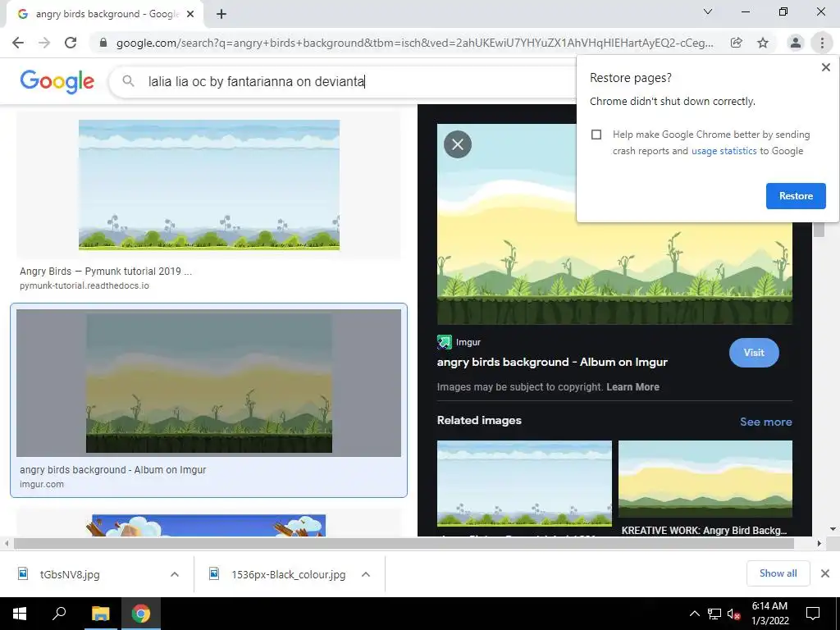The width and height of the screenshot is (840, 630).
Task: Open the clock showing 6:14 AM
Action: [769, 614]
